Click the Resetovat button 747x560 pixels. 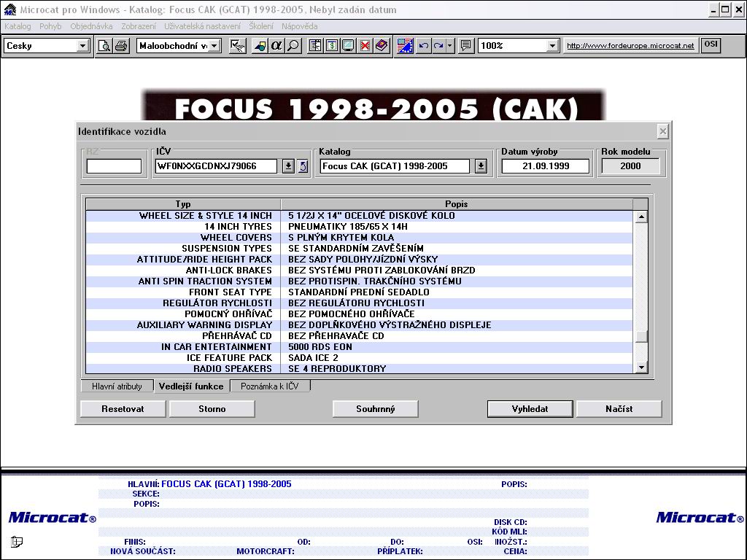pos(123,409)
